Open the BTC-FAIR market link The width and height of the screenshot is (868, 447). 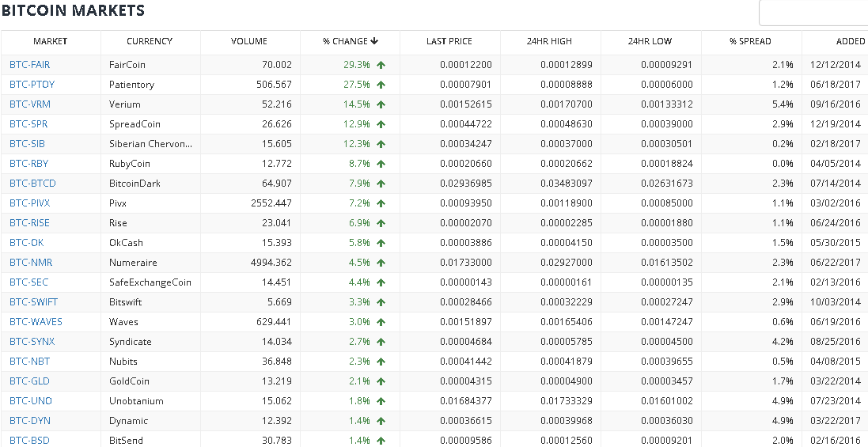30,65
